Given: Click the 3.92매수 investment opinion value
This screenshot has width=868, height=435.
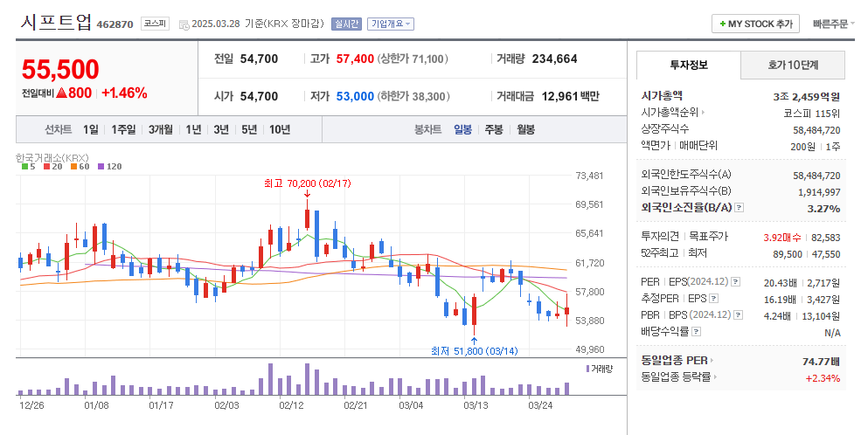Looking at the screenshot, I should click(x=782, y=238).
